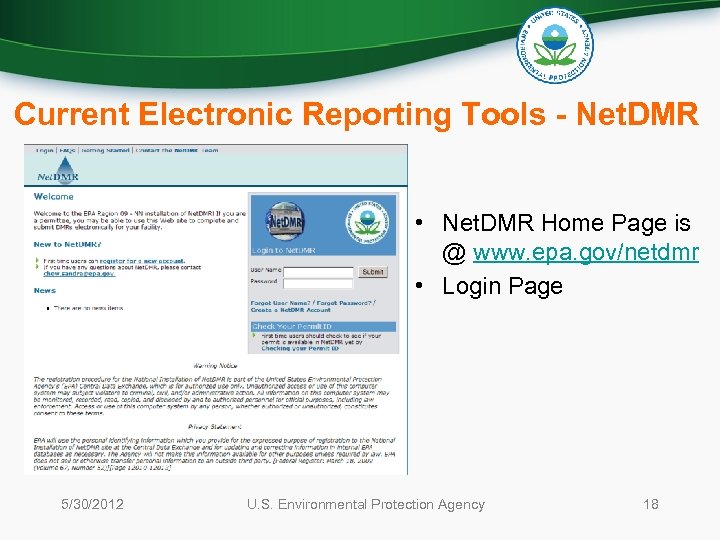Click the Privacy Statement heading
This screenshot has height=540, width=720.
click(215, 427)
